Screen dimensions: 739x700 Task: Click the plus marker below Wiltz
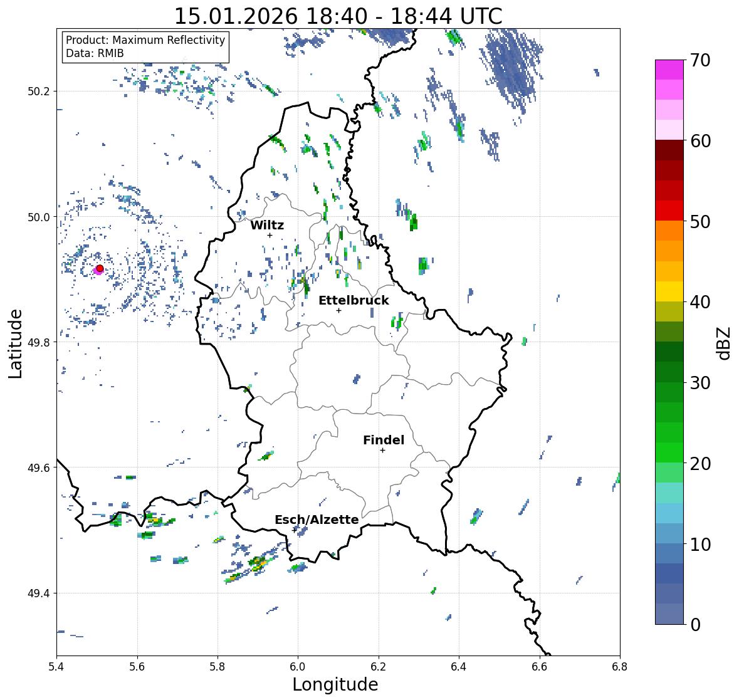pyautogui.click(x=270, y=235)
